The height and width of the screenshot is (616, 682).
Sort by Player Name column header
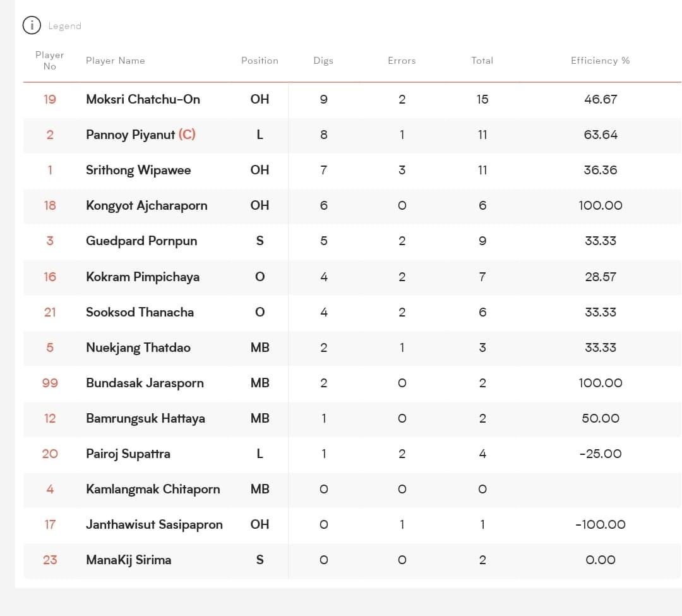(116, 61)
